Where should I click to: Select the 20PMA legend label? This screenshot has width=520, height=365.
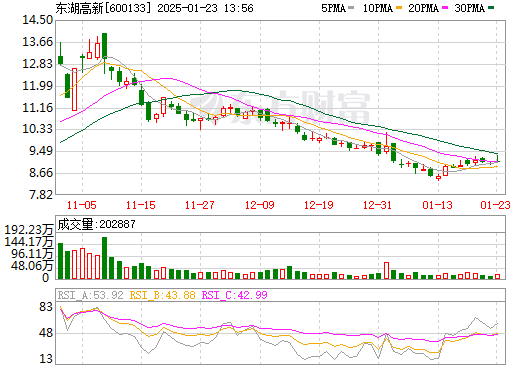(423, 8)
